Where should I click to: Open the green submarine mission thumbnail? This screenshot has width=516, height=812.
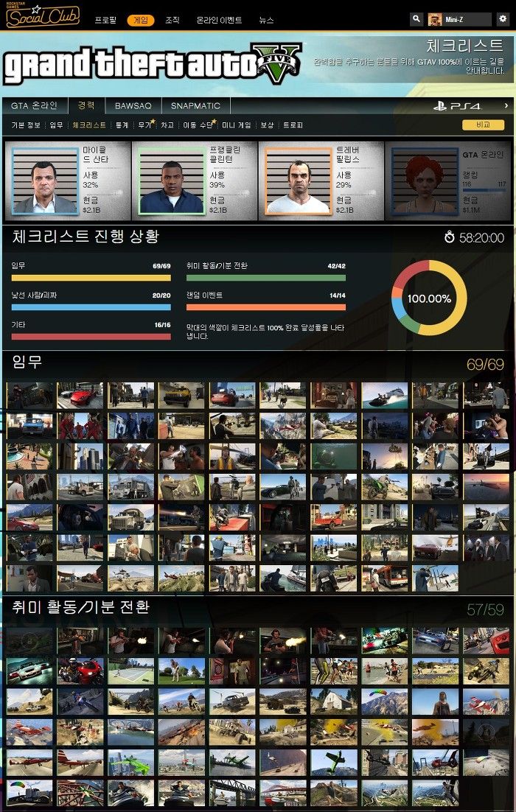point(334,456)
